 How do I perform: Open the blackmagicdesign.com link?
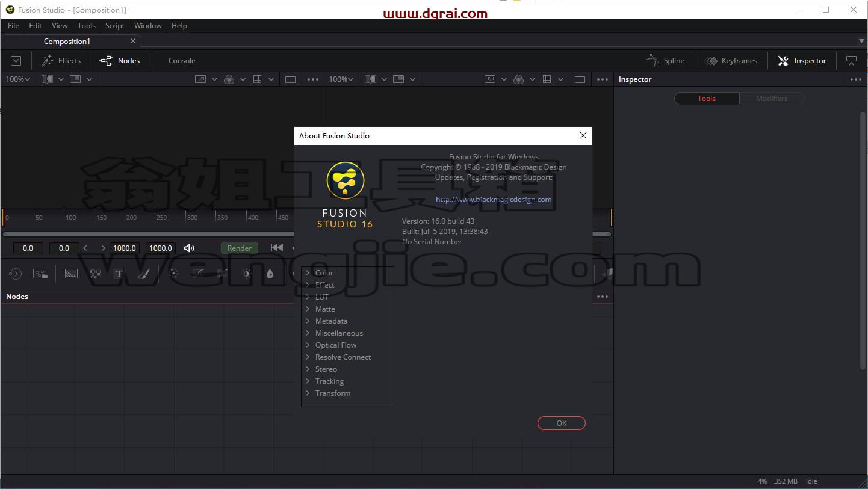(494, 200)
